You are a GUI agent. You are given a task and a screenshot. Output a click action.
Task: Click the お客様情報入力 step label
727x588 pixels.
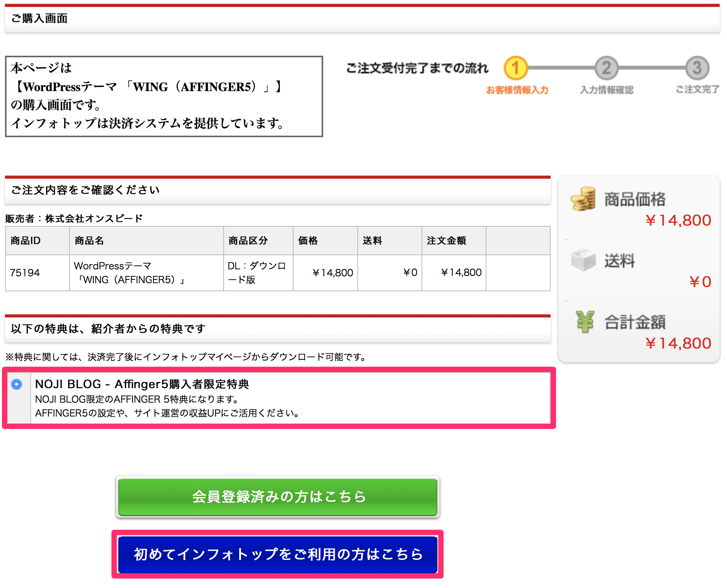click(517, 90)
